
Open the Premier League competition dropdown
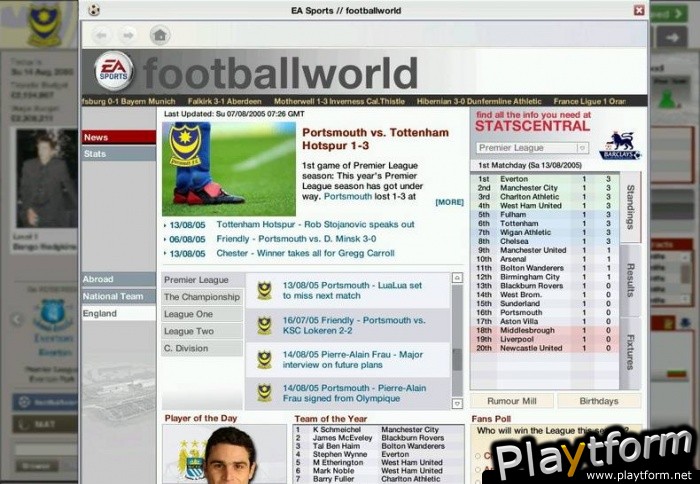click(532, 148)
